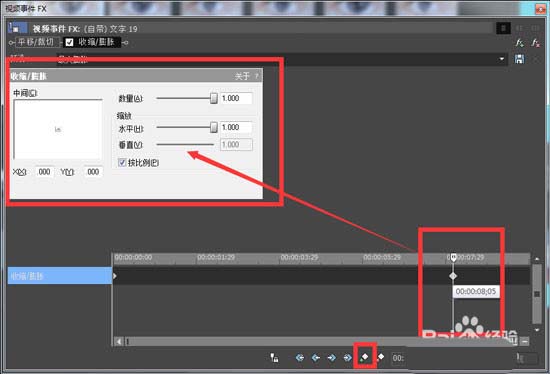The height and width of the screenshot is (374, 550).
Task: Click the X center value field
Action: [45, 172]
